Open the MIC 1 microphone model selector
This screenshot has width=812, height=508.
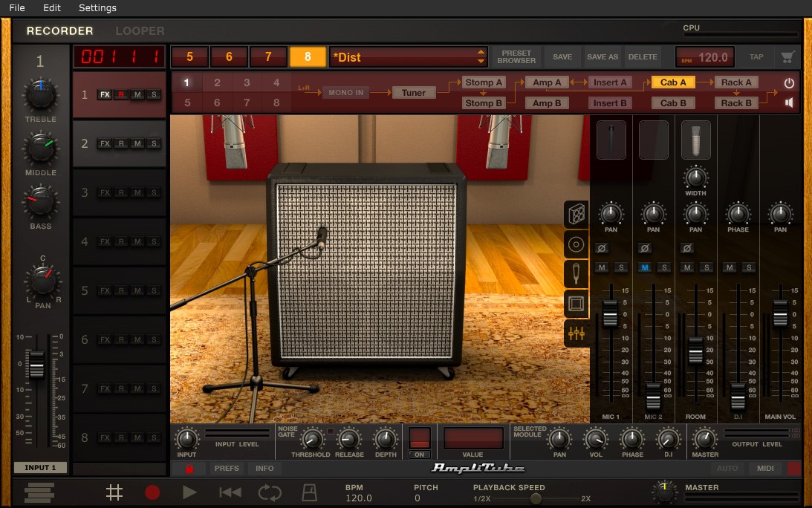coord(611,140)
